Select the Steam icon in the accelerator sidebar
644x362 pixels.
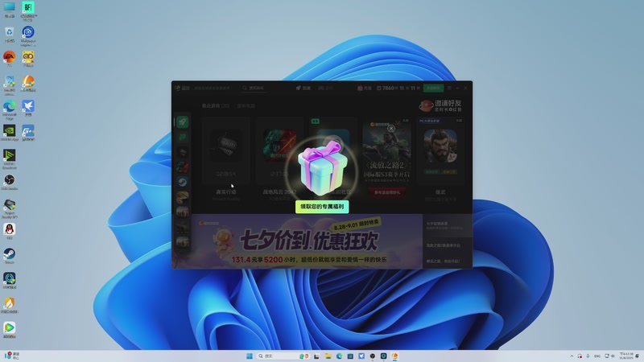pyautogui.click(x=183, y=182)
